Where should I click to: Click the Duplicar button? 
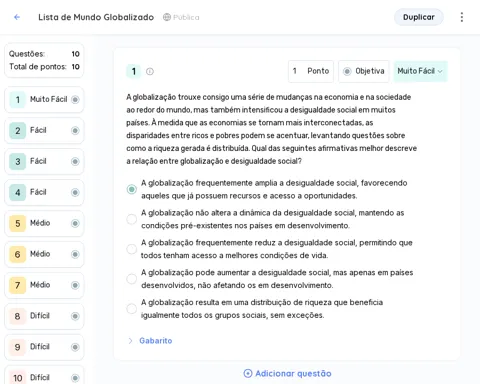[x=419, y=17]
